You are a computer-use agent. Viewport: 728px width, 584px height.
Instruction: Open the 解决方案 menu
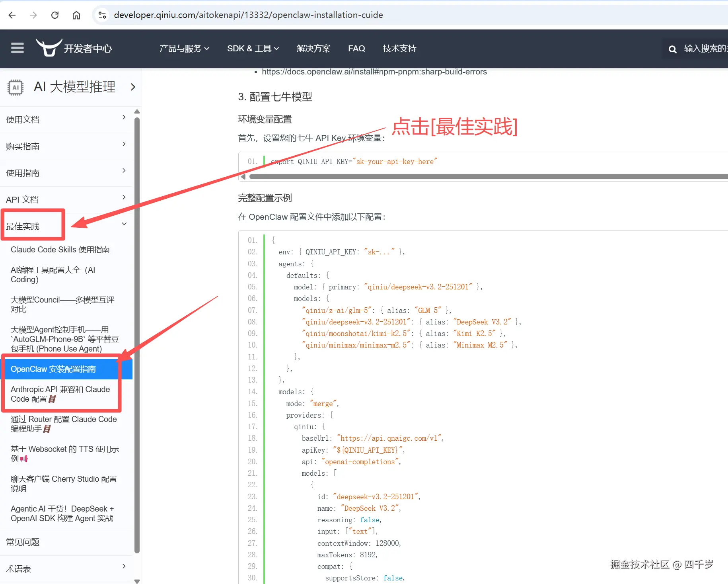pyautogui.click(x=313, y=48)
